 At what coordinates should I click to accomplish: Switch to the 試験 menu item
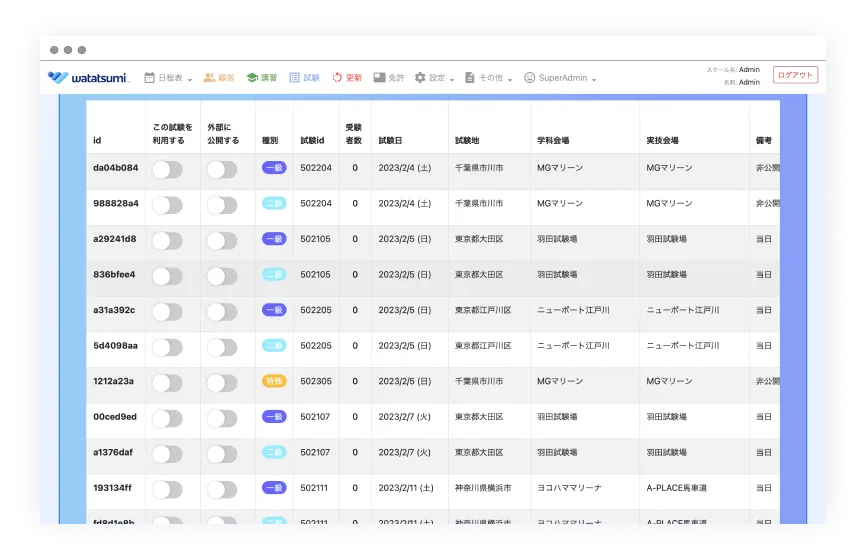(x=305, y=77)
